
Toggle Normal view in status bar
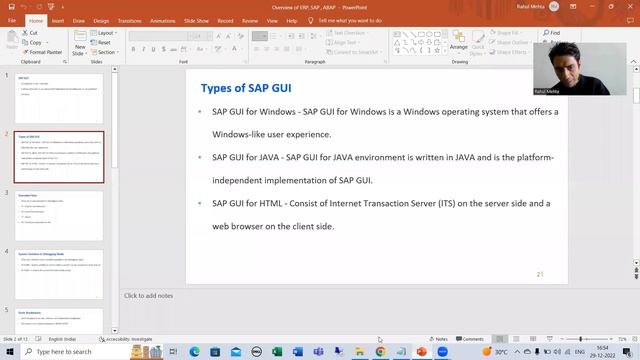tap(500, 339)
